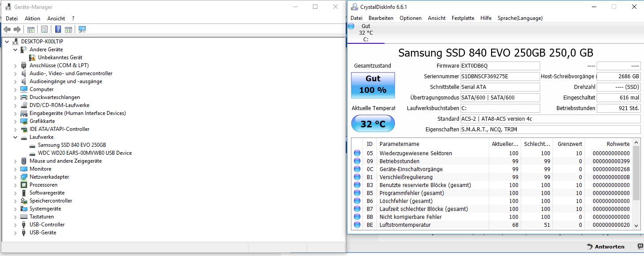Click the Monitore category icon
Viewport: 644px width, 256px height.
[x=24, y=169]
